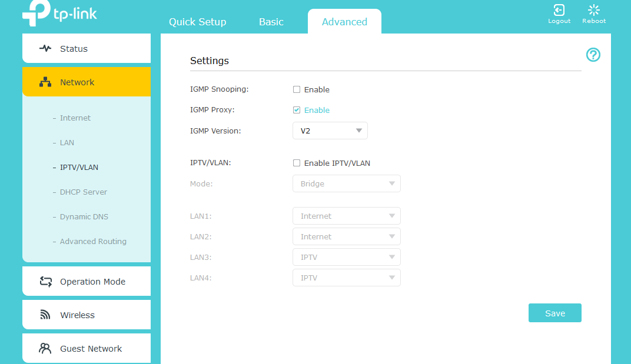Viewport: 631px width, 364px height.
Task: Go to the Internet submenu page
Action: [x=75, y=118]
